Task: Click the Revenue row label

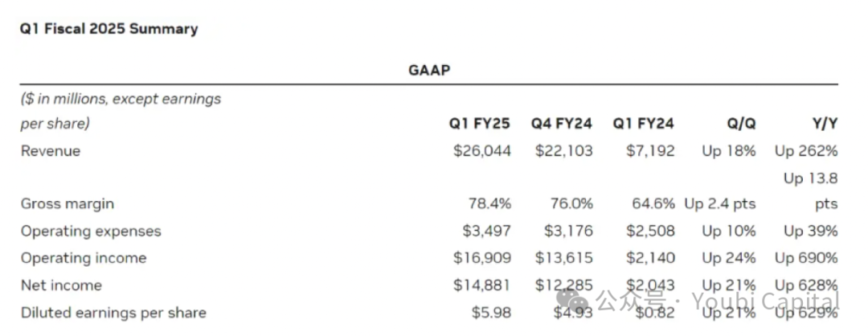Action: (51, 150)
